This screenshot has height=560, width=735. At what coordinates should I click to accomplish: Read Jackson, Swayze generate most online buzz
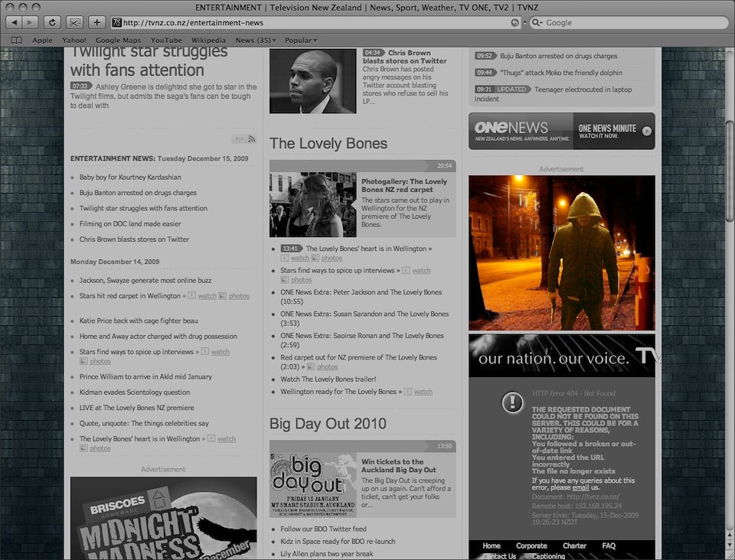point(145,281)
